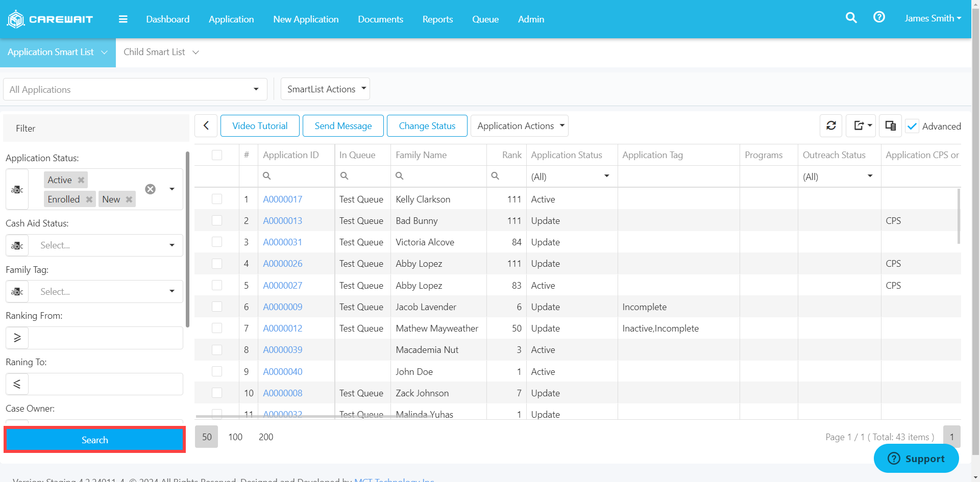The width and height of the screenshot is (980, 482).
Task: Remove the Active status tag
Action: click(81, 180)
